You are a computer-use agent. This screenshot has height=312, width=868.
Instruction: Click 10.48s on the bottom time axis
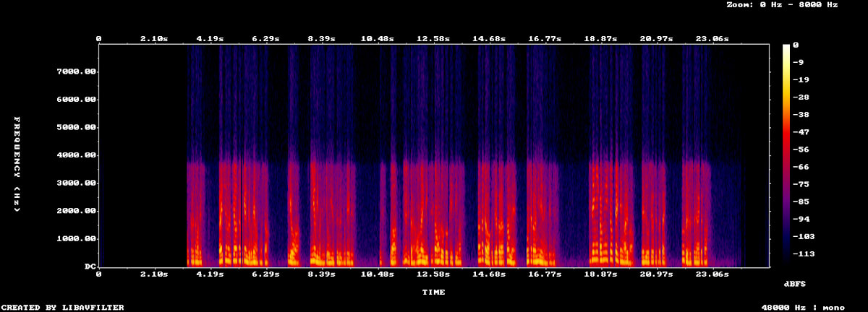(377, 274)
